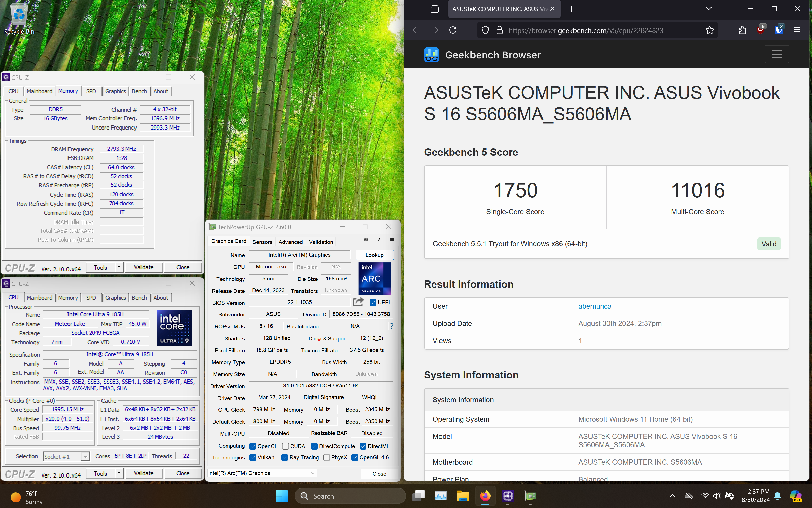This screenshot has width=812, height=508.
Task: Go back in Firefox browser
Action: coord(416,30)
